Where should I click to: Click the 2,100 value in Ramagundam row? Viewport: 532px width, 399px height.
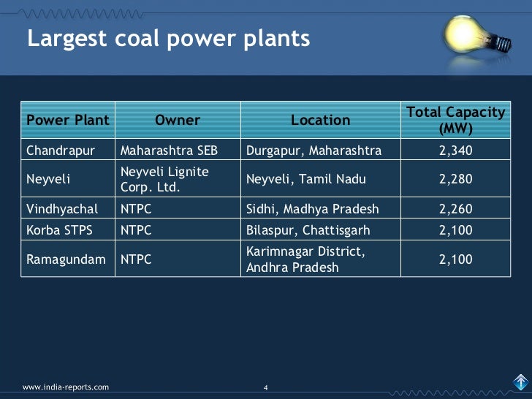pos(456,259)
